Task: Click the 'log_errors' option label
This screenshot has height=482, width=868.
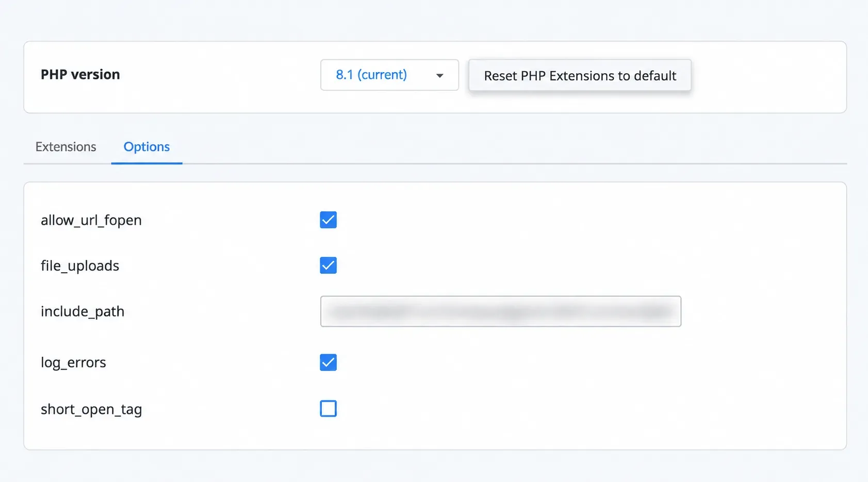Action: pyautogui.click(x=73, y=363)
